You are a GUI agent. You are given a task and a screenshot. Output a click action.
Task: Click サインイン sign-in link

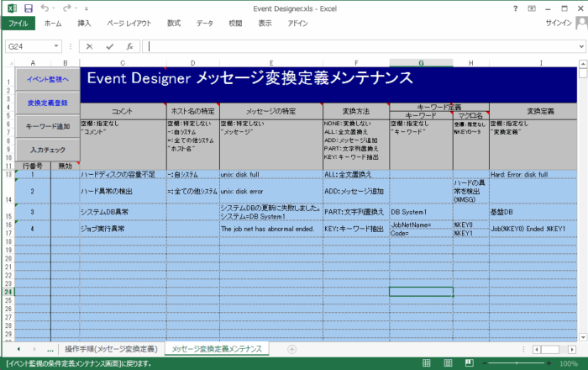[x=559, y=23]
